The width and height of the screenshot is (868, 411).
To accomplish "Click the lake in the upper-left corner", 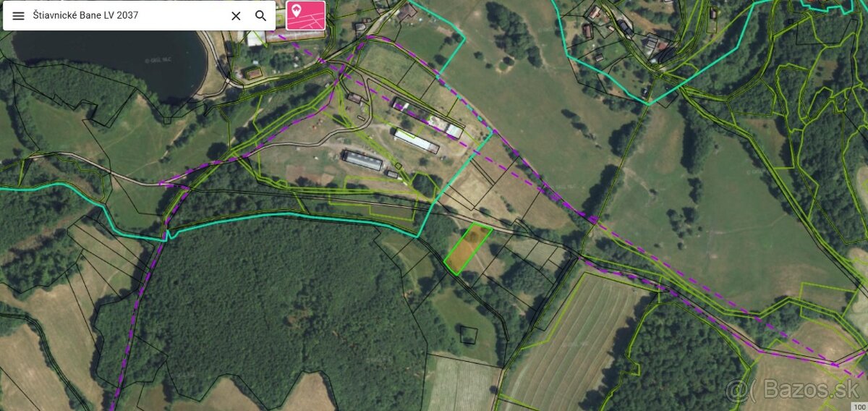I will click(x=109, y=56).
